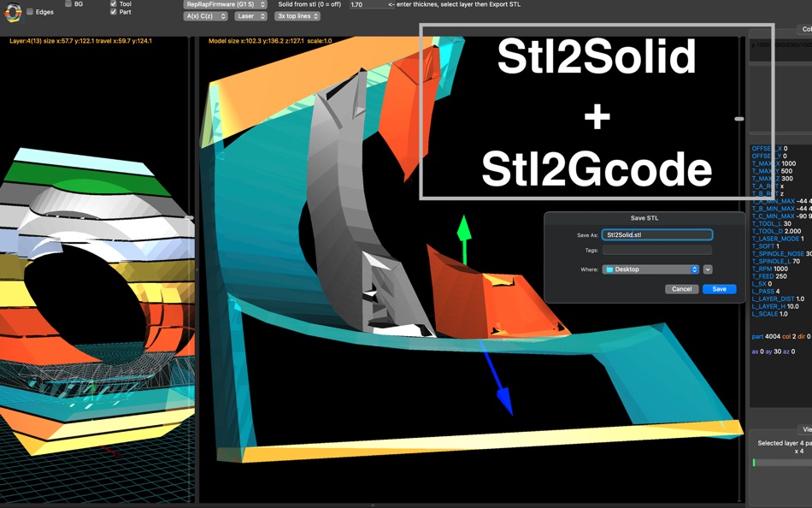Click the T_LASER_MODE 1 parameter

(778, 239)
